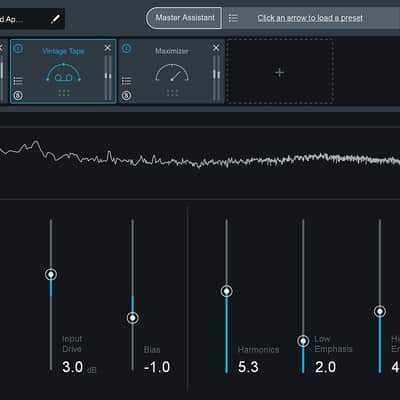Add a new module with the plus slot

(x=280, y=72)
